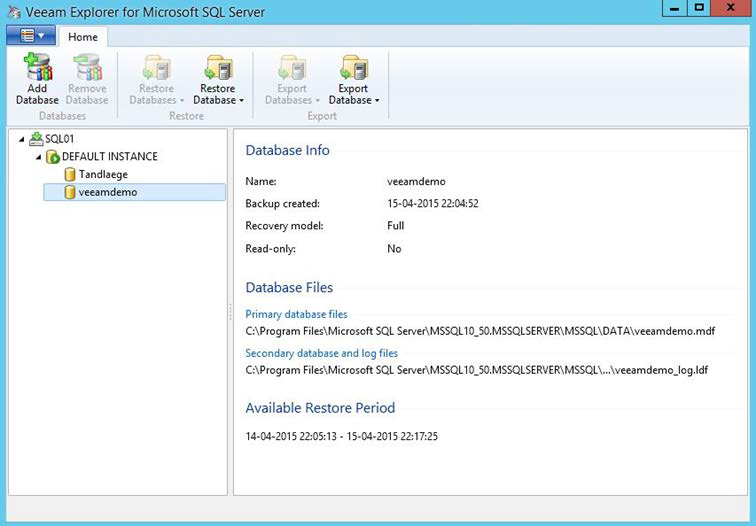Click Secondary database and log files heading
The height and width of the screenshot is (526, 756).
[x=322, y=353]
